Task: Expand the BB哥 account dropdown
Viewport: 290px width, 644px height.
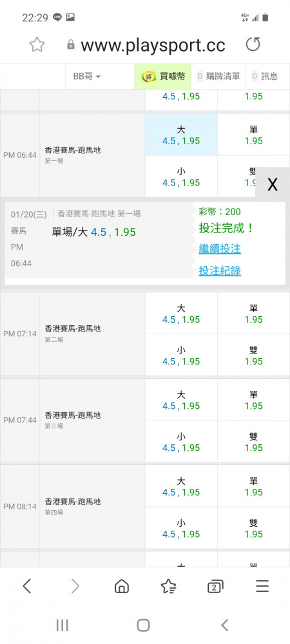Action: coord(87,77)
